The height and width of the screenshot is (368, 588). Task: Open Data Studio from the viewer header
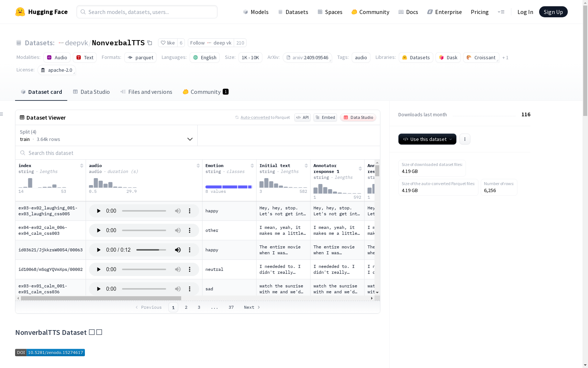tap(358, 117)
